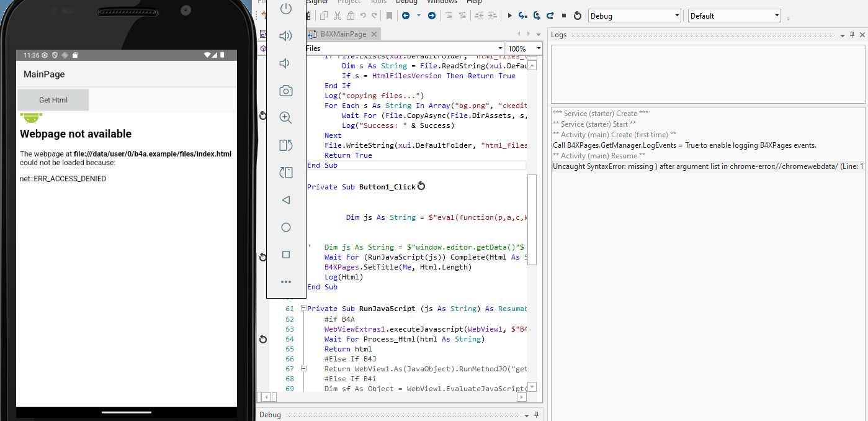Click the code editor vertical scrollbar thumb
Viewport: 868px width, 421px height.
[x=532, y=220]
